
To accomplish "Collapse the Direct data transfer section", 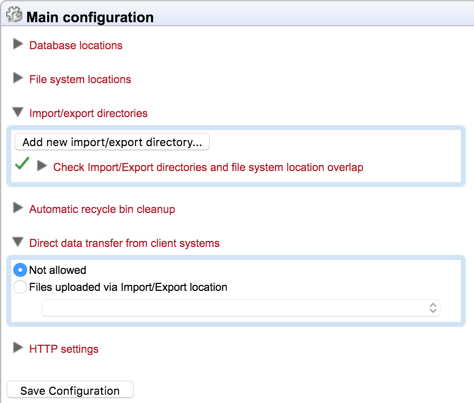I will pyautogui.click(x=18, y=242).
